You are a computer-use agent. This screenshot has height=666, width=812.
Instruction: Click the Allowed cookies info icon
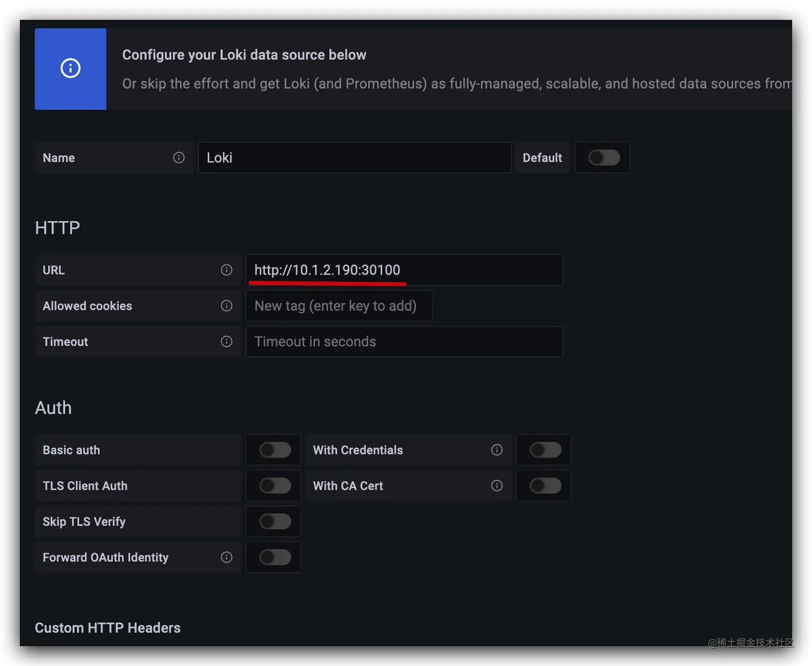tap(227, 306)
